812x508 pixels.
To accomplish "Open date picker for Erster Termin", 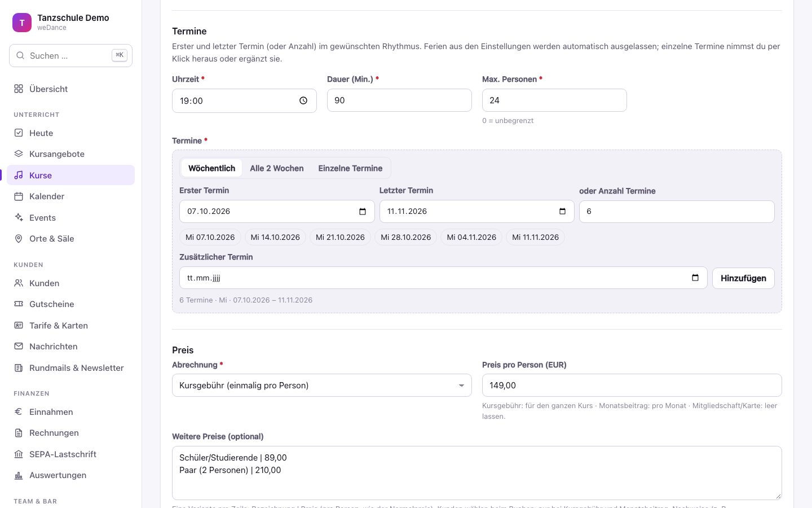I will (x=363, y=211).
